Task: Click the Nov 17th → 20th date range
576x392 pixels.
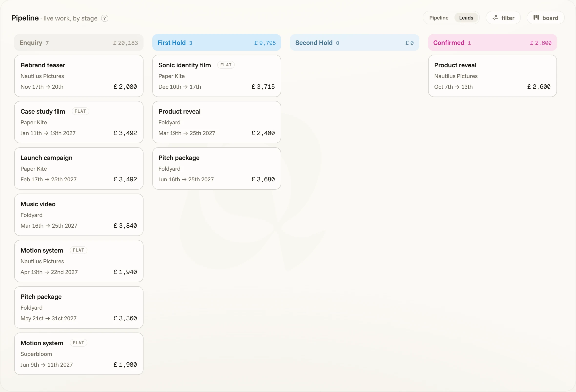Action: [42, 87]
